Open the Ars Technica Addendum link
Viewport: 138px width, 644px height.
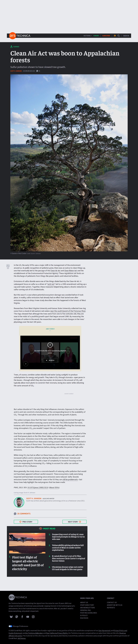34,633
